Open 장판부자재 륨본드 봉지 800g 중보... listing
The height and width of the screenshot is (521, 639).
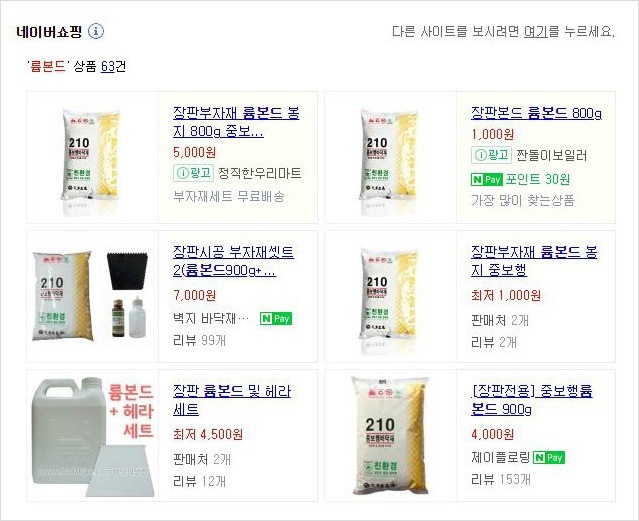[236, 122]
